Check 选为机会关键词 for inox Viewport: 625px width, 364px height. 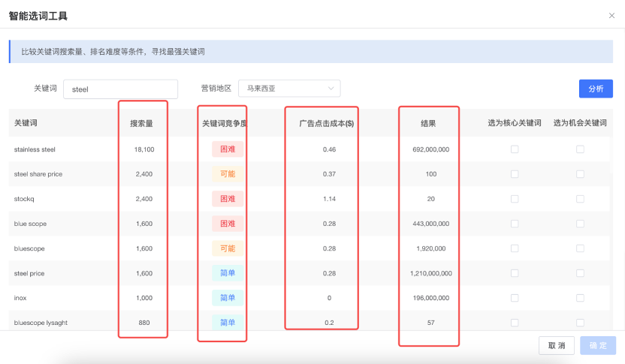click(580, 298)
